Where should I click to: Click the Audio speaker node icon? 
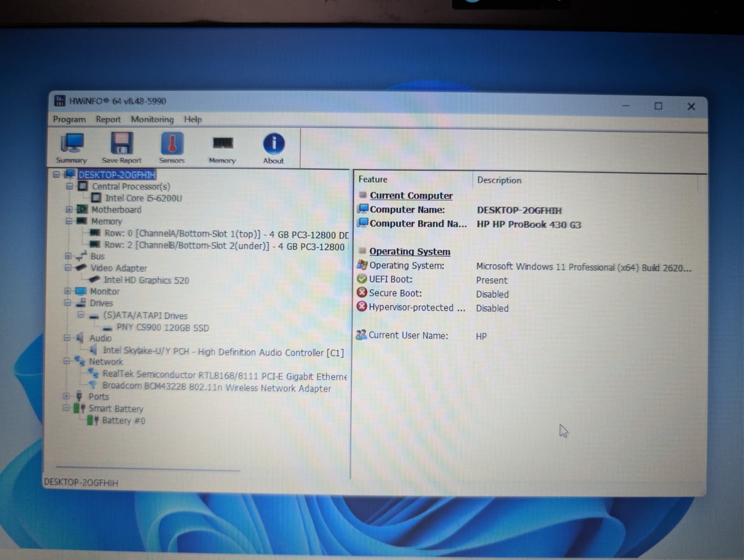click(x=80, y=338)
